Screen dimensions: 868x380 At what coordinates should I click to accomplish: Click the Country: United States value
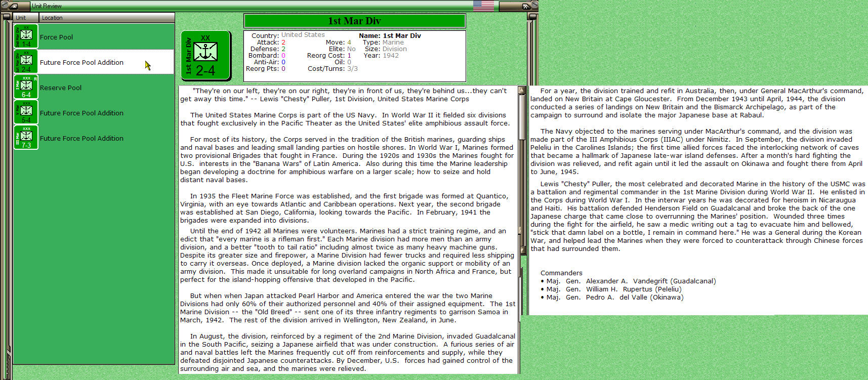click(303, 35)
